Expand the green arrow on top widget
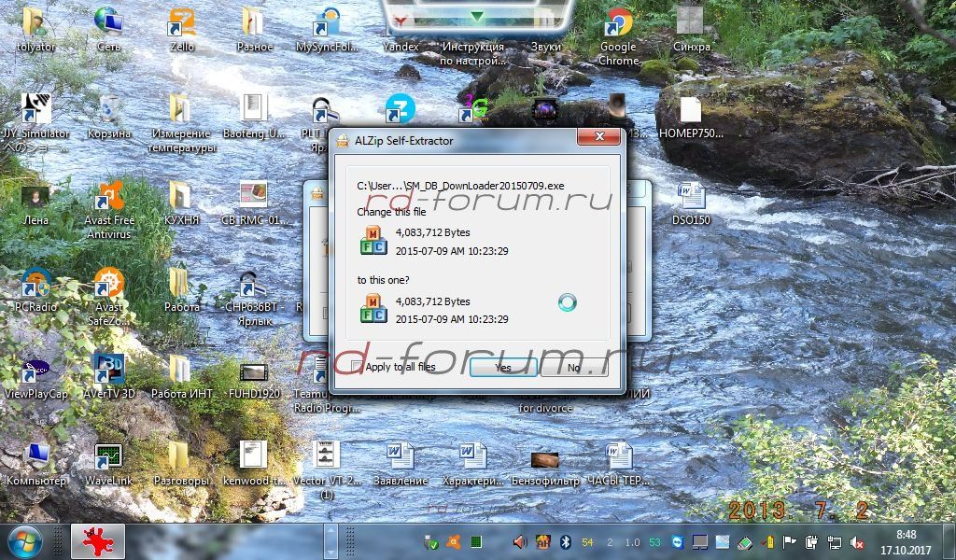956x560 pixels. (477, 17)
